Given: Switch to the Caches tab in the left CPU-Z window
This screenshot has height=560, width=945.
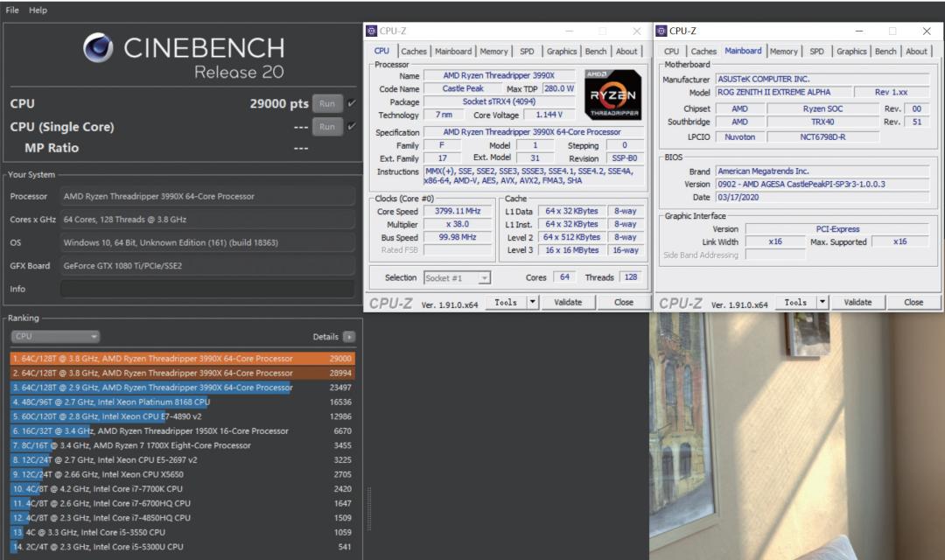Looking at the screenshot, I should [414, 52].
